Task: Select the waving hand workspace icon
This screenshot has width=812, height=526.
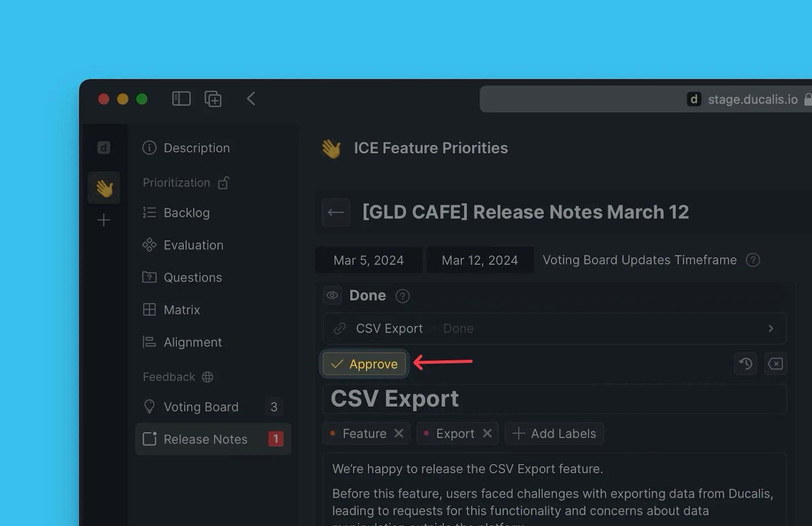Action: tap(104, 188)
